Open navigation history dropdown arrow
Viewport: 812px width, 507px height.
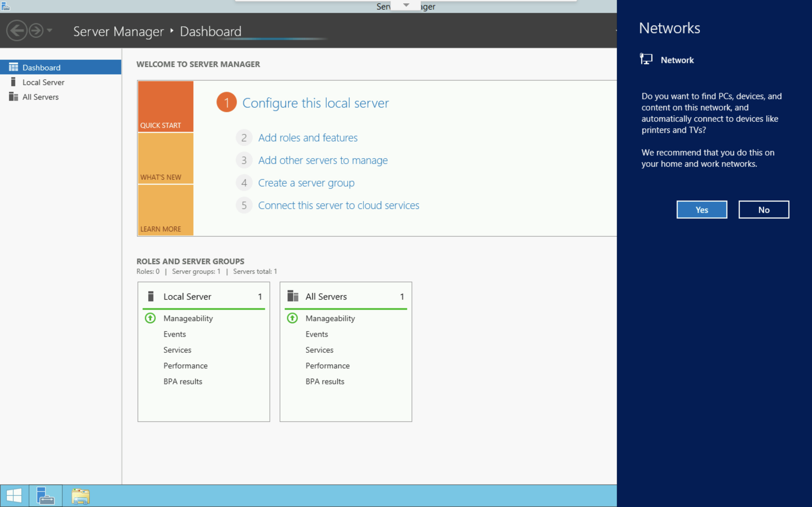(50, 30)
